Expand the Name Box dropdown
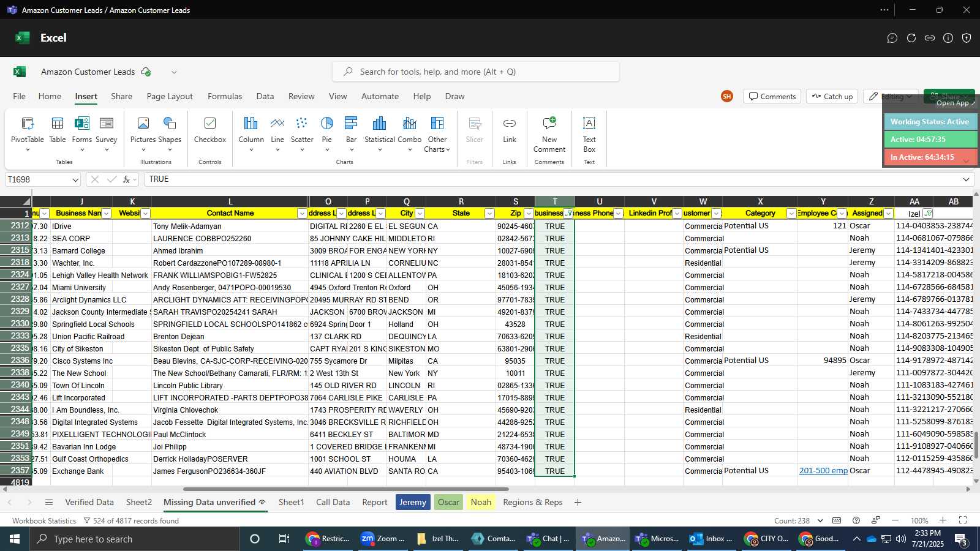Image resolution: width=980 pixels, height=551 pixels. point(75,180)
